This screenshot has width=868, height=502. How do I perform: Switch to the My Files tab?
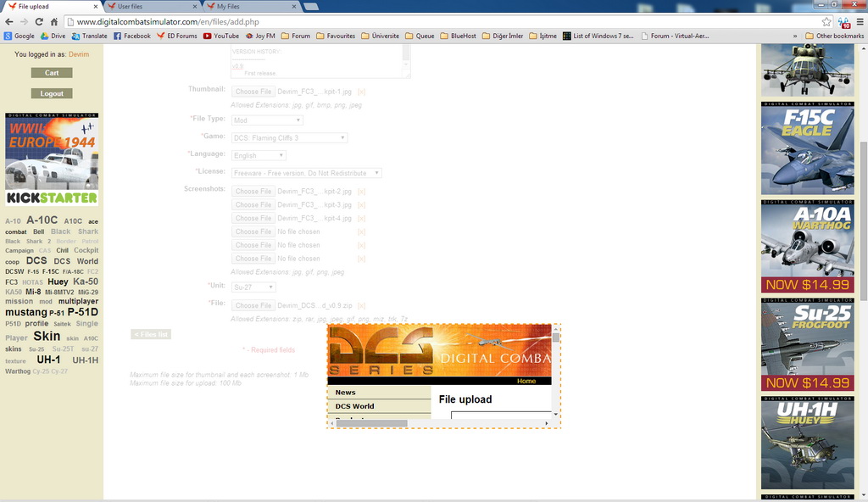[x=250, y=7]
